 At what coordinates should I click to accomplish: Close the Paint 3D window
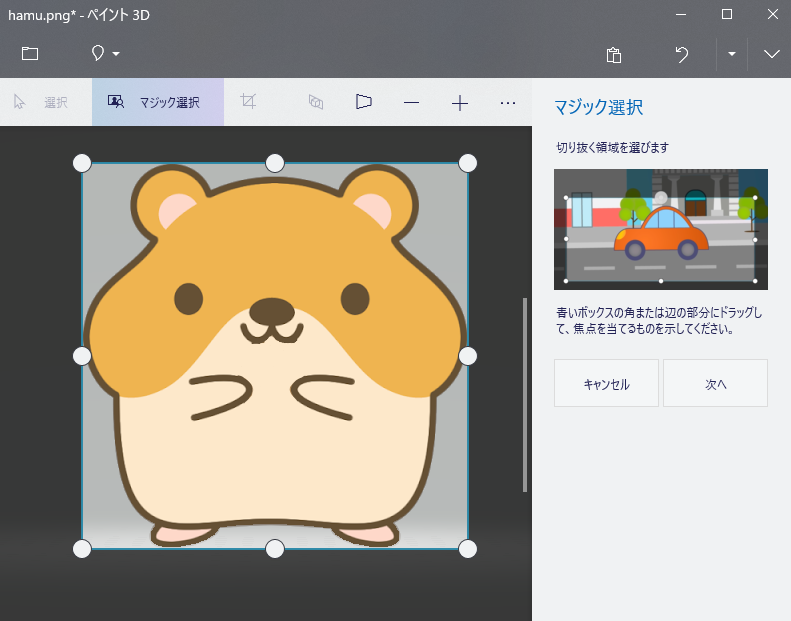coord(772,14)
